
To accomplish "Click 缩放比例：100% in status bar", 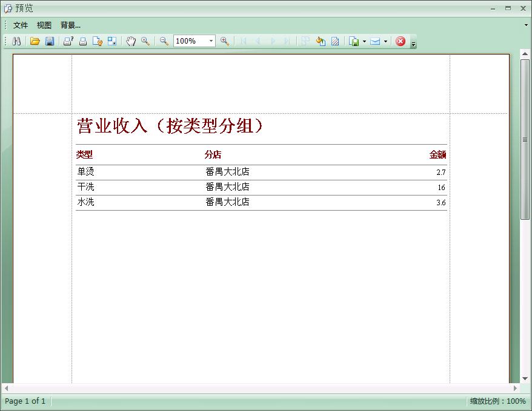I will (x=497, y=401).
